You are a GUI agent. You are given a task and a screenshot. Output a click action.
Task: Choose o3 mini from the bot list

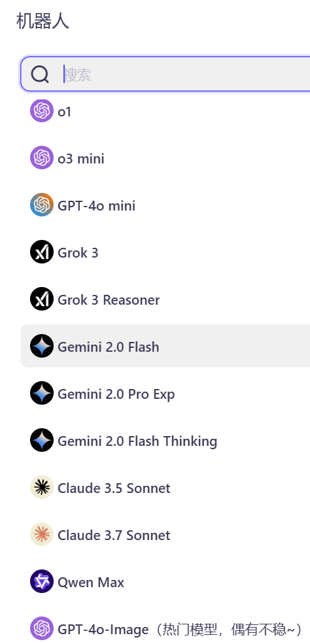[165, 158]
